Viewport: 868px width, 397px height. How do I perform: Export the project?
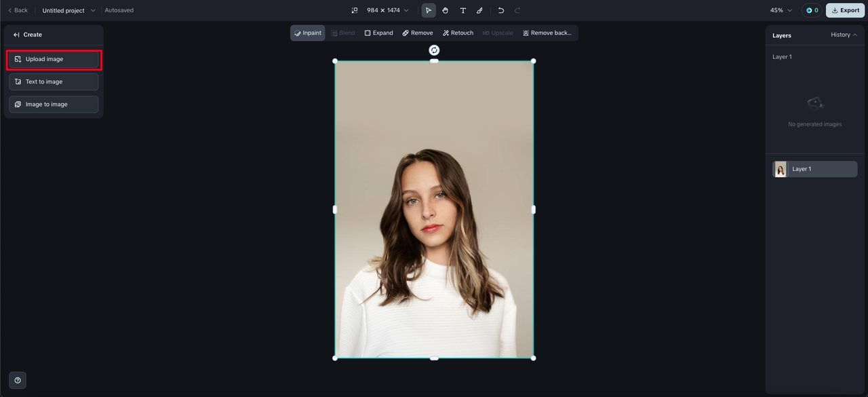[x=845, y=10]
